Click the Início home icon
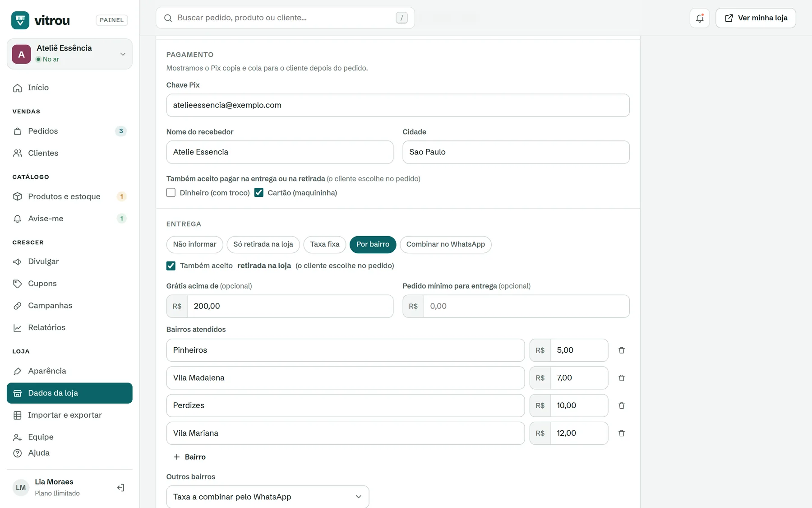The width and height of the screenshot is (812, 508). pyautogui.click(x=18, y=88)
